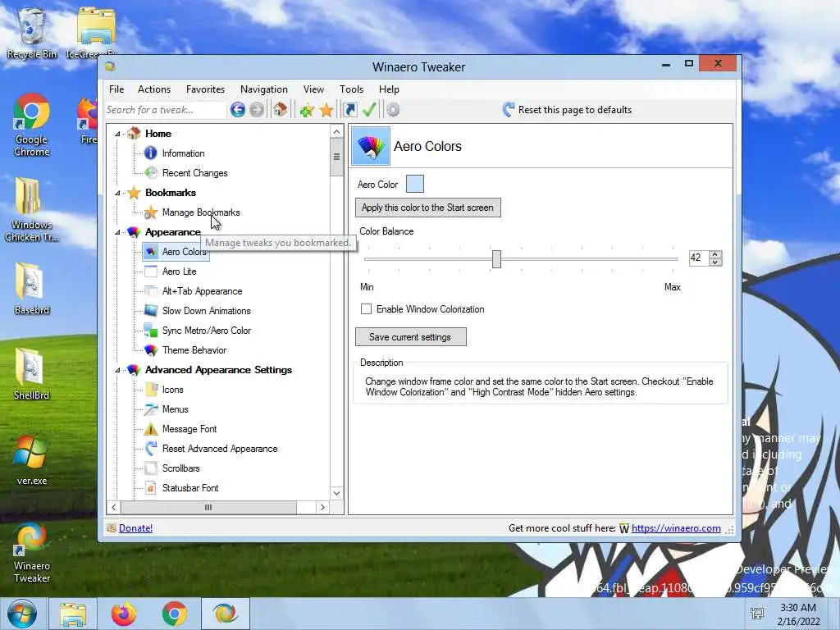840x630 pixels.
Task: Click tree scroll up arrow
Action: click(336, 132)
